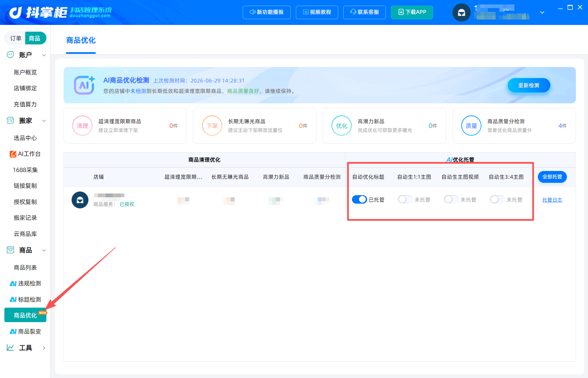This screenshot has width=588, height=378.
Task: Click the user avatar in header
Action: click(x=462, y=12)
